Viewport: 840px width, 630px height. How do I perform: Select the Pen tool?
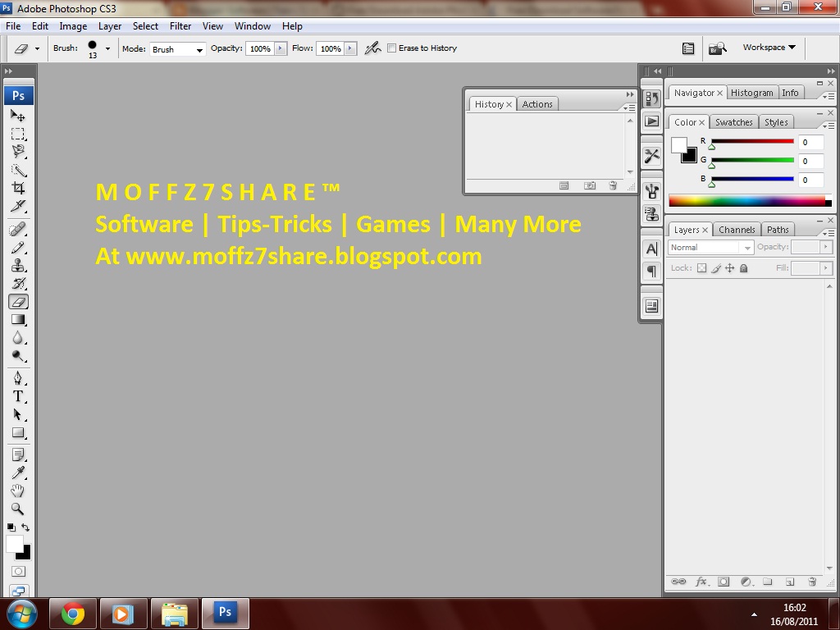18,378
